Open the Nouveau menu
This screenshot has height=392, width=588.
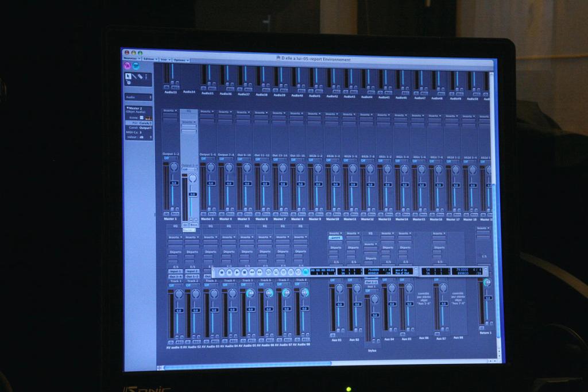pos(131,59)
